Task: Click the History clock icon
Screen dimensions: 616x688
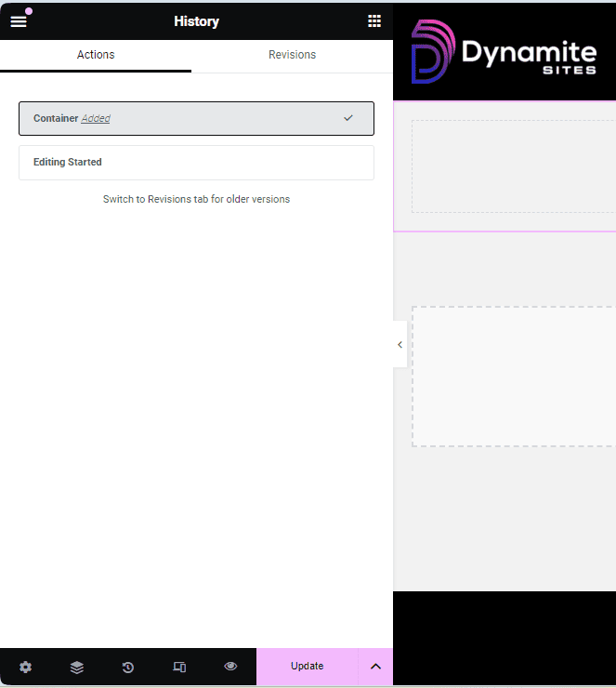Action: [128, 667]
